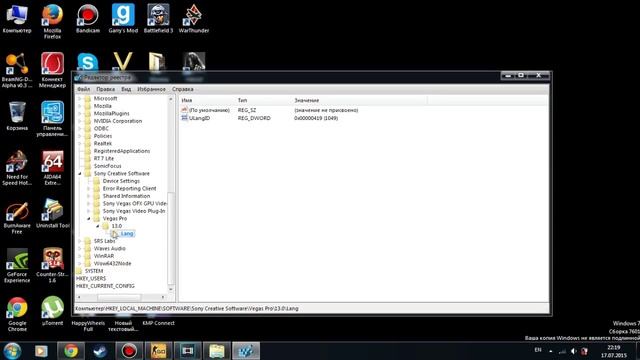Select the Wow6432Node key
640x360 pixels.
pyautogui.click(x=112, y=263)
